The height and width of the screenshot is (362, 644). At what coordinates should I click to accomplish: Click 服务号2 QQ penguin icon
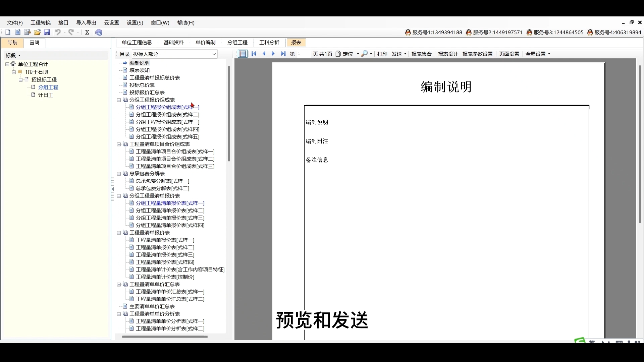pyautogui.click(x=469, y=33)
